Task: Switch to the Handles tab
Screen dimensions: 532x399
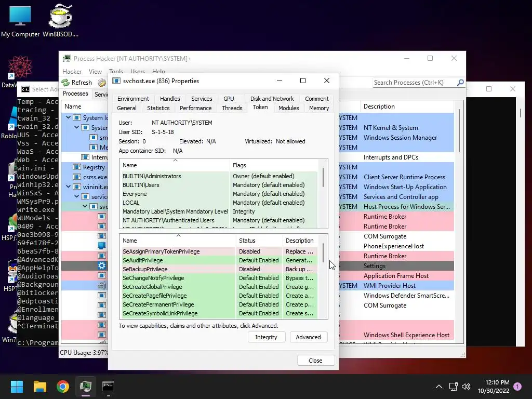Action: [x=170, y=99]
